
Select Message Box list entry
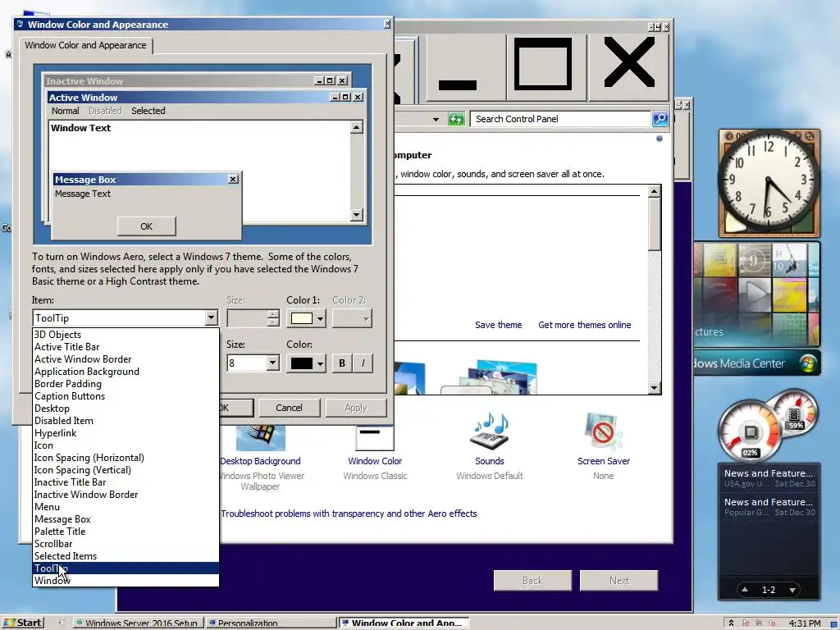click(x=126, y=519)
